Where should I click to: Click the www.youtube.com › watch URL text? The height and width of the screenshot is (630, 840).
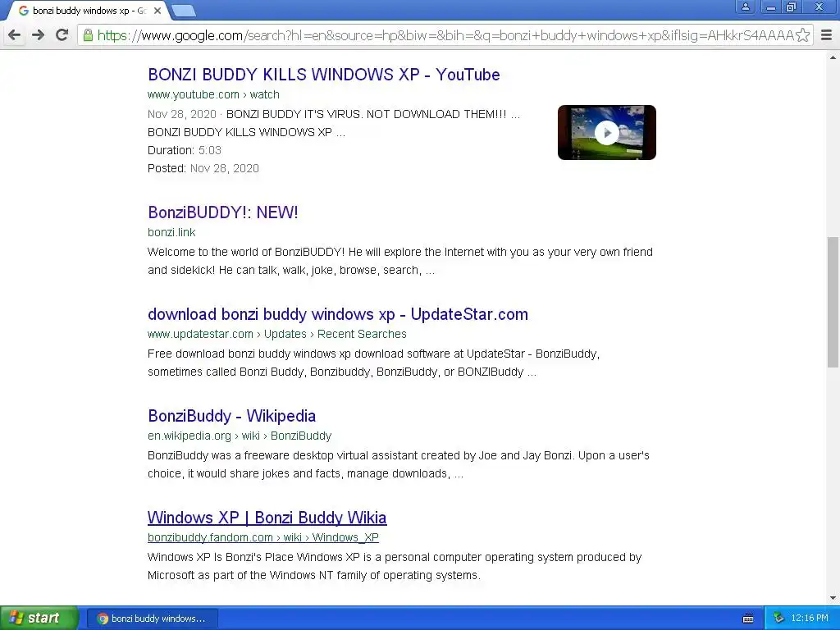coord(214,95)
